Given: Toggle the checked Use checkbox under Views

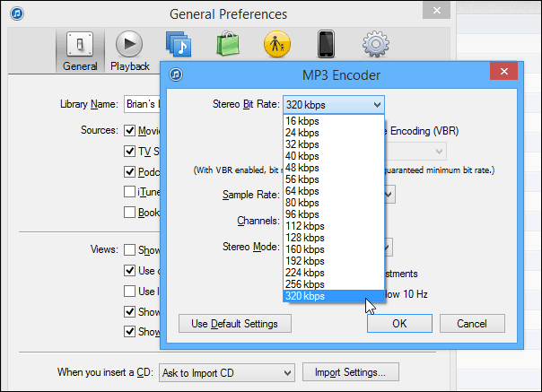Looking at the screenshot, I should click(129, 271).
